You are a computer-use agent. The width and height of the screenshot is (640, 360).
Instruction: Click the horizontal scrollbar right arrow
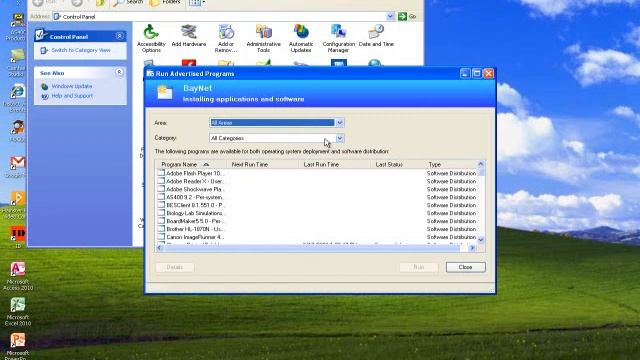click(472, 248)
